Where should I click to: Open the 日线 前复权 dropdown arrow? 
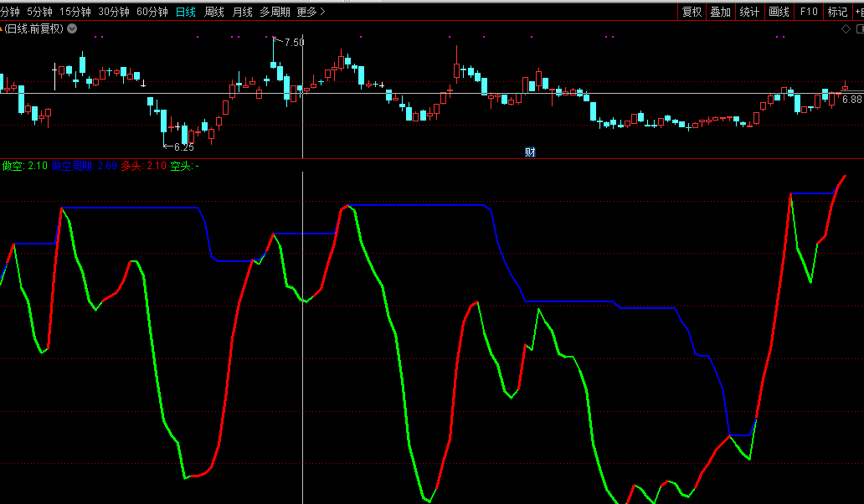[72, 28]
